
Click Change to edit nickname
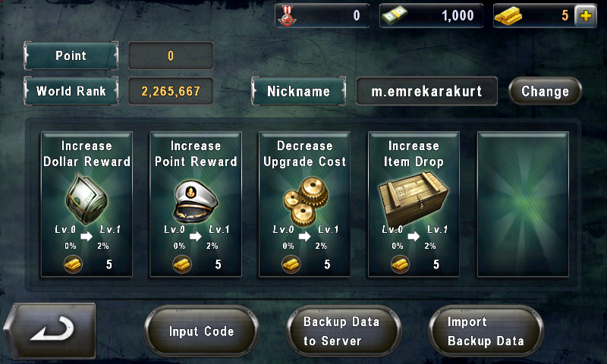(545, 91)
